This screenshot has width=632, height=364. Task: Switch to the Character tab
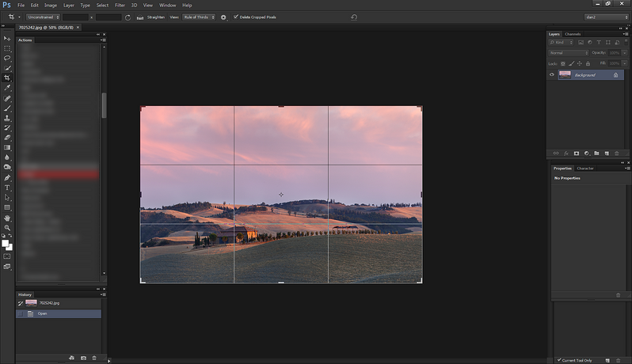click(x=585, y=169)
